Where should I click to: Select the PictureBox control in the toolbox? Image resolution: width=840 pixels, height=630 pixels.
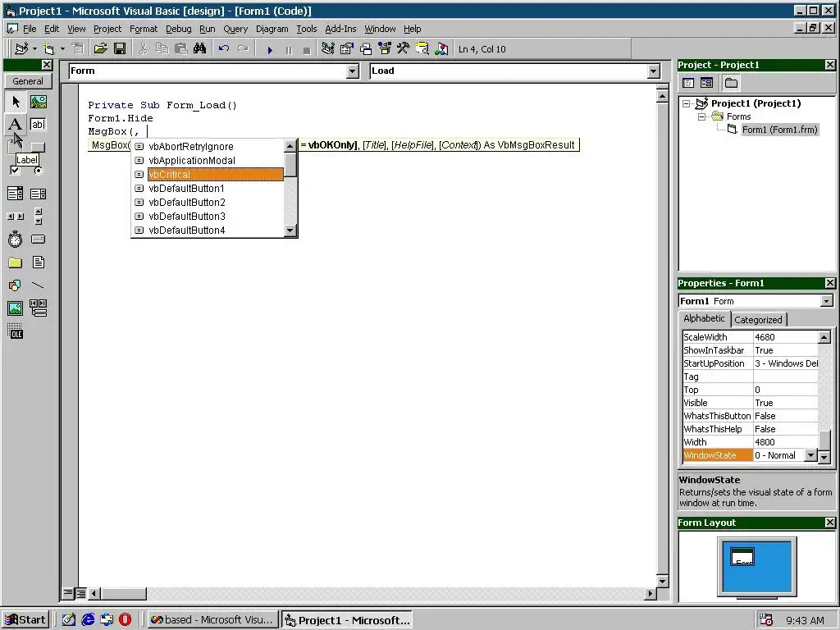(x=38, y=101)
